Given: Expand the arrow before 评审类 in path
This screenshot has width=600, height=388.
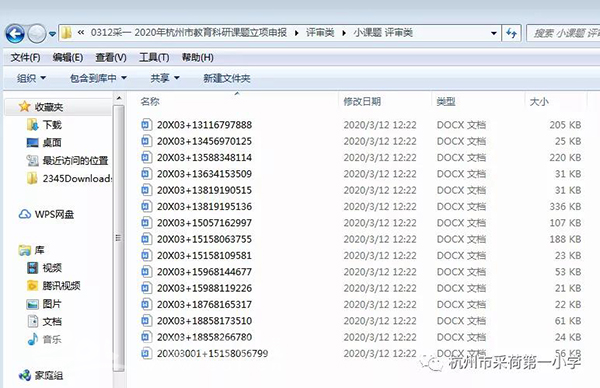Looking at the screenshot, I should [x=297, y=33].
